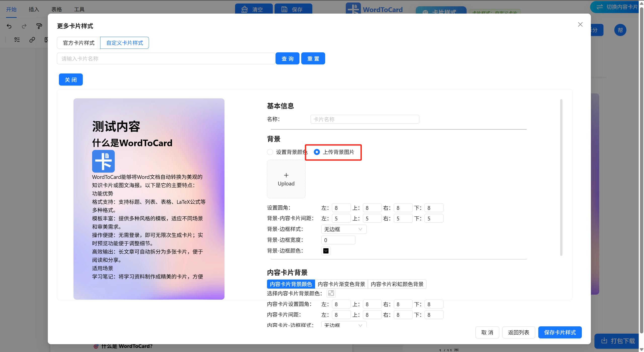Open the 插入 menu tab

[34, 9]
